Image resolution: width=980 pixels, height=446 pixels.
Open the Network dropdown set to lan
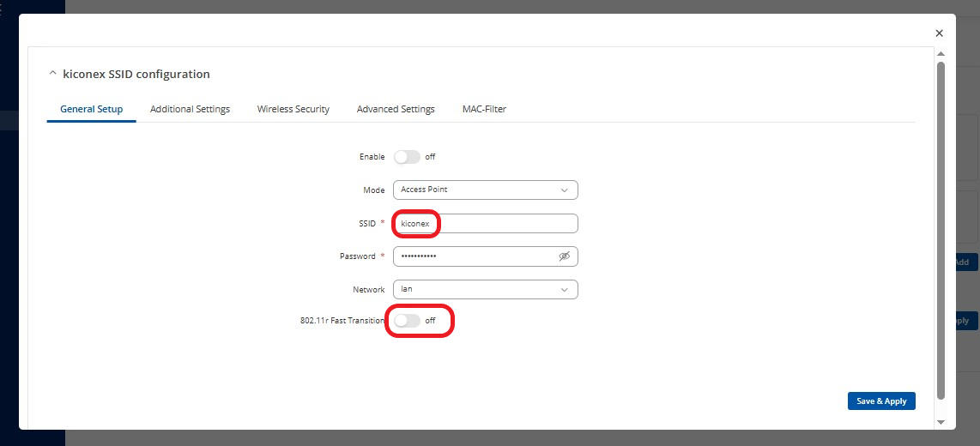(x=485, y=290)
